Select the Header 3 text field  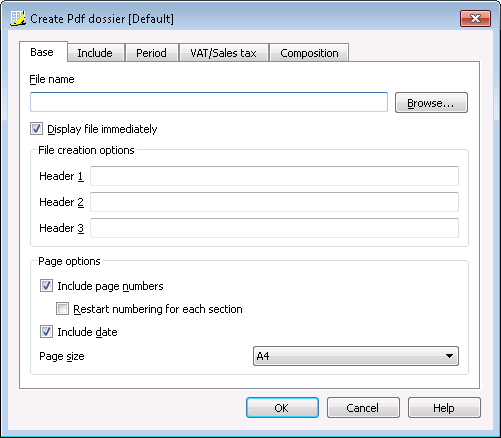pos(274,228)
